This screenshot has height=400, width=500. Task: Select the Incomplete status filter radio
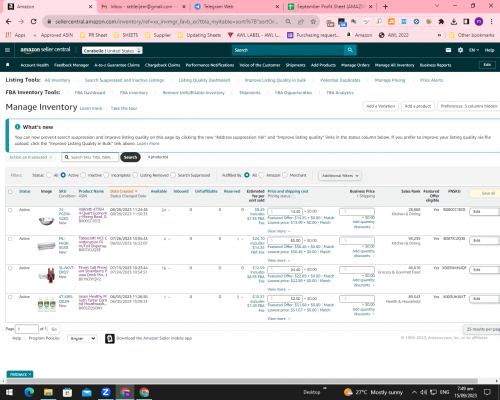[106, 175]
